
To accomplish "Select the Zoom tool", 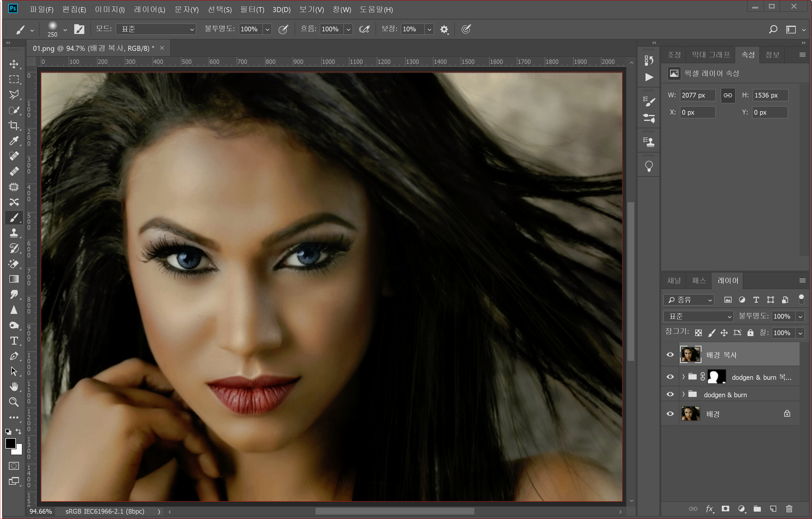I will [14, 402].
